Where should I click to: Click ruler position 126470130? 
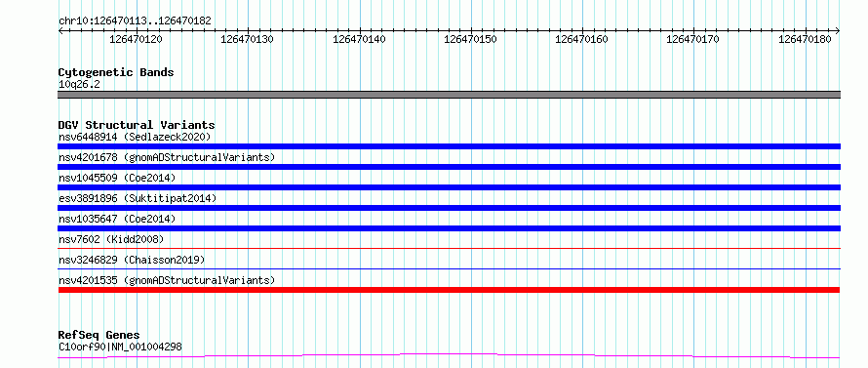pyautogui.click(x=247, y=39)
